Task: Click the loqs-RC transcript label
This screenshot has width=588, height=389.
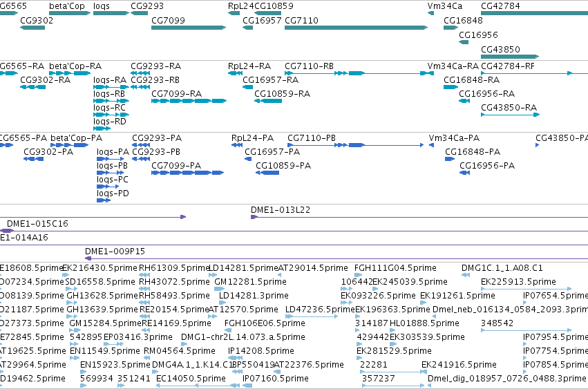Action: [x=109, y=108]
